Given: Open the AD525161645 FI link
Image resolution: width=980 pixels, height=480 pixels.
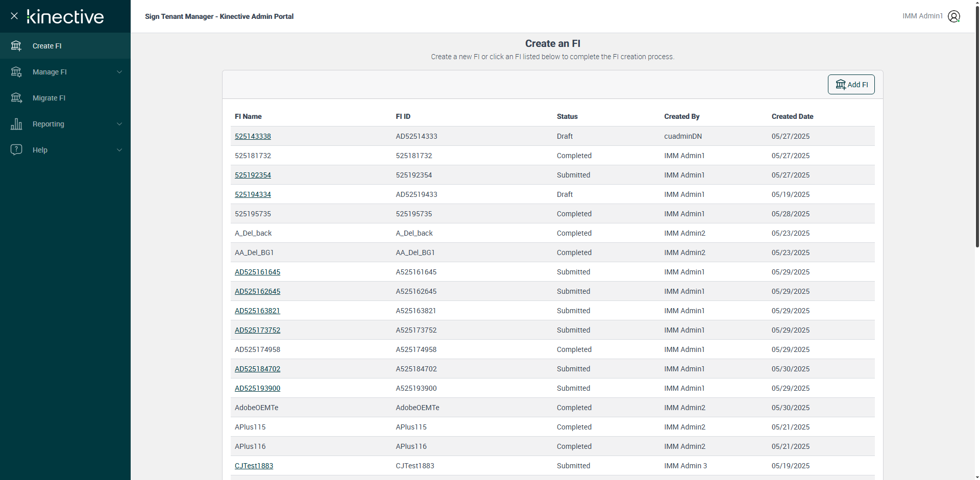Looking at the screenshot, I should [x=257, y=272].
